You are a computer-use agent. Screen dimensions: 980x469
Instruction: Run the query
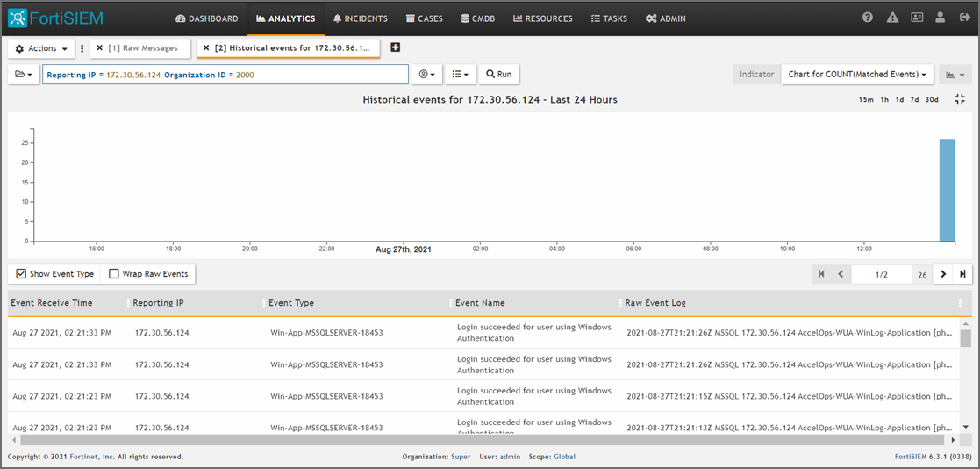point(498,74)
